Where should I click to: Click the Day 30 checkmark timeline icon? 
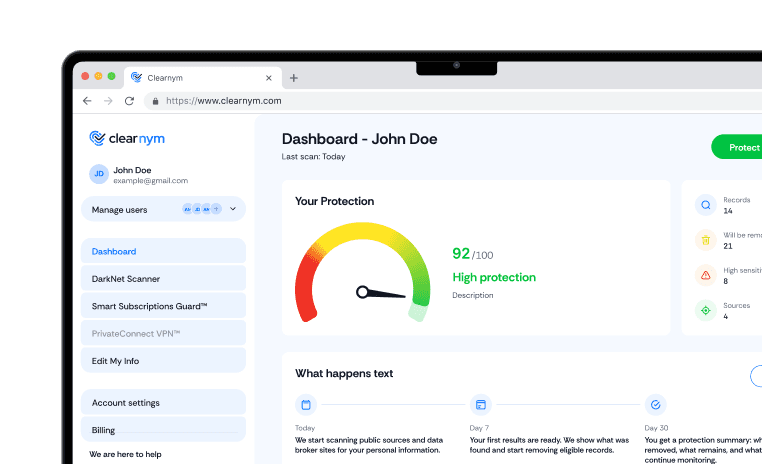click(x=656, y=405)
